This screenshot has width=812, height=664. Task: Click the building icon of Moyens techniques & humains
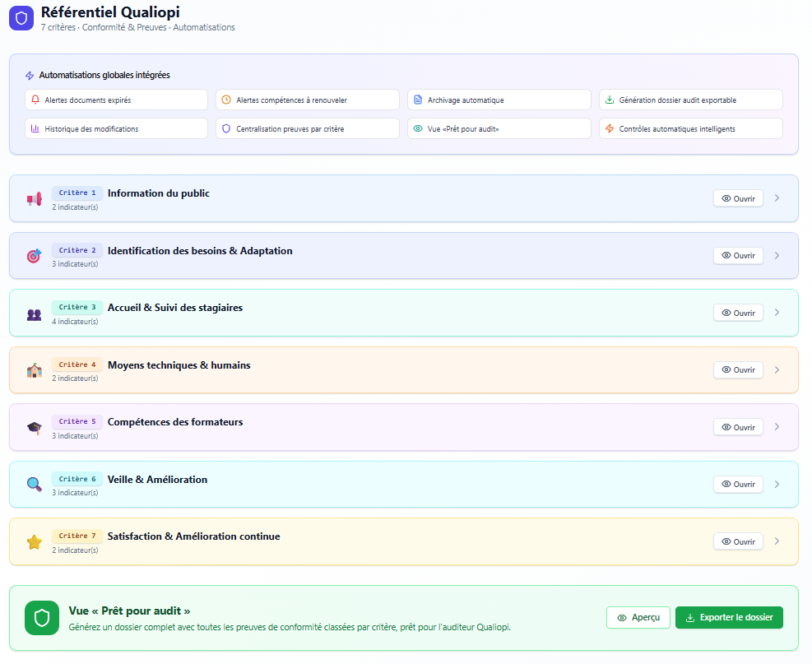(x=35, y=370)
